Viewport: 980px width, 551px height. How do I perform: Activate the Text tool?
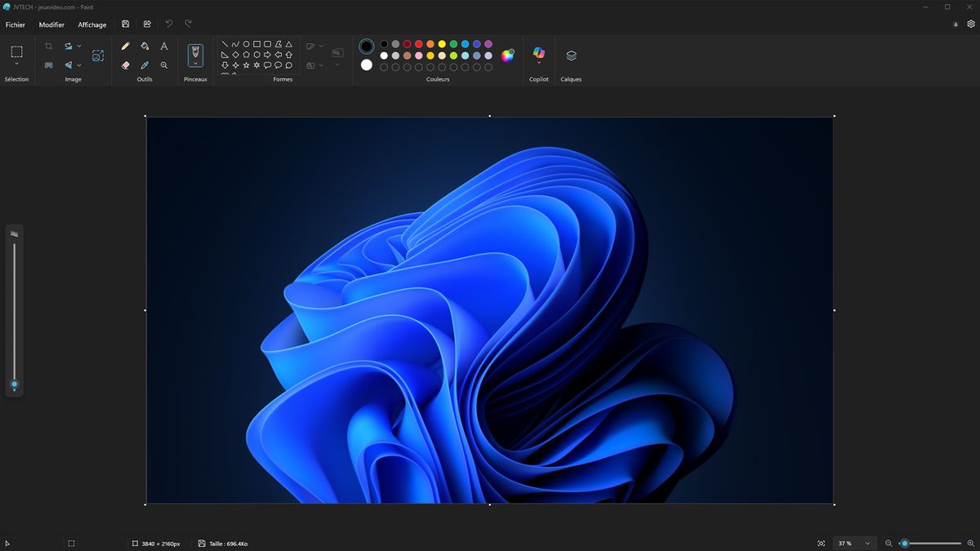[164, 47]
